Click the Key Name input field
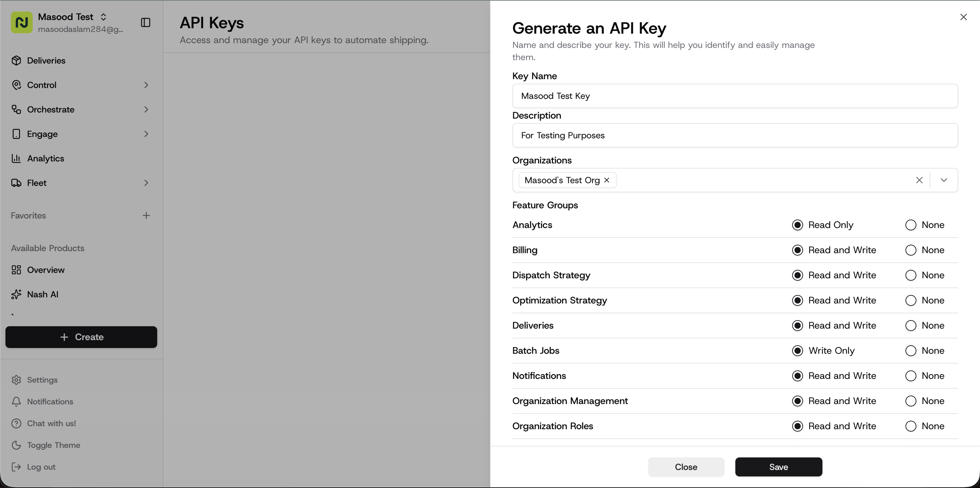The height and width of the screenshot is (488, 980). pos(735,96)
